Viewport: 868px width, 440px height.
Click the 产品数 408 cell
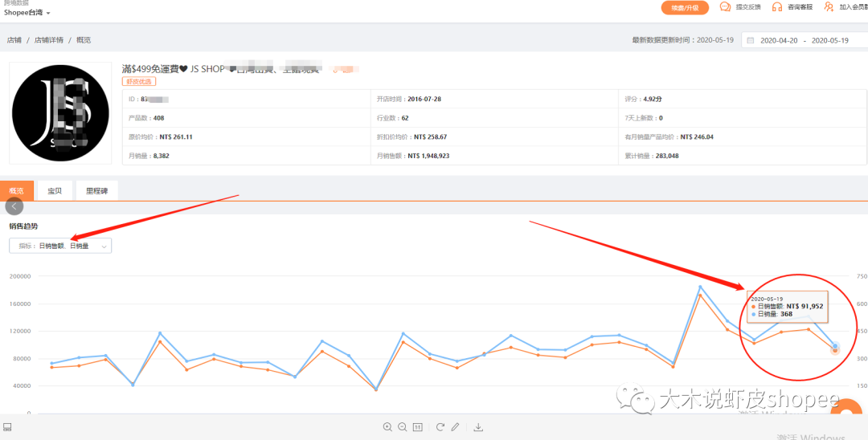click(247, 118)
